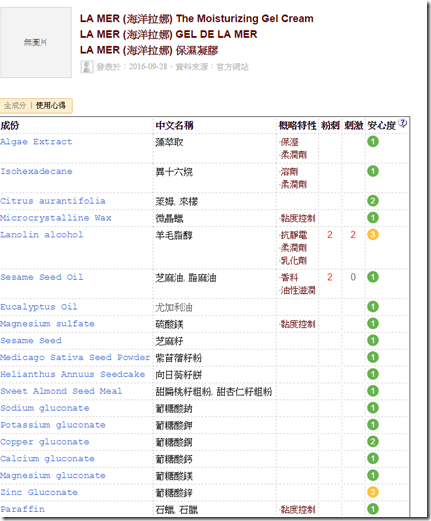Click 黏度控制 tag in Microcrystalline Wax row
The width and height of the screenshot is (431, 521).
(x=298, y=218)
